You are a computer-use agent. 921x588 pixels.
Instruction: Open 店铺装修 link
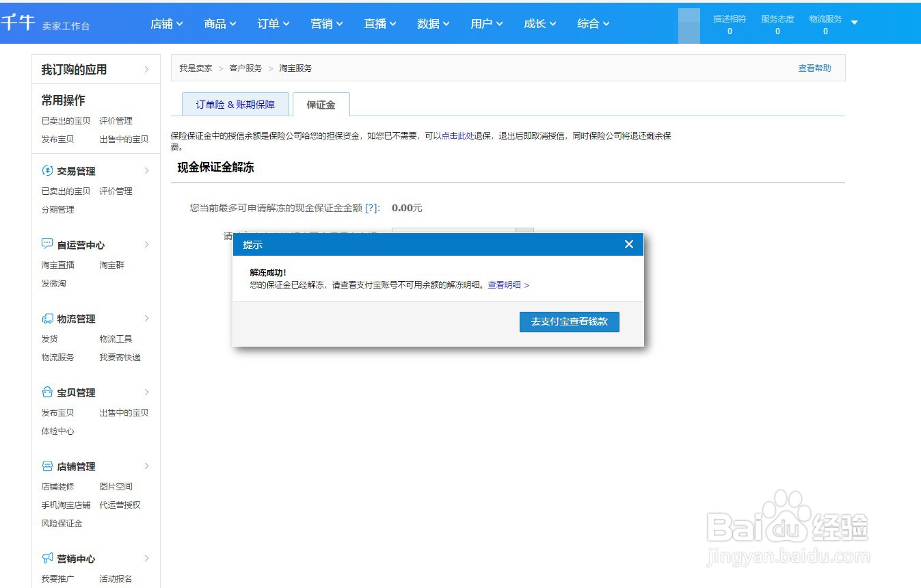click(x=57, y=487)
